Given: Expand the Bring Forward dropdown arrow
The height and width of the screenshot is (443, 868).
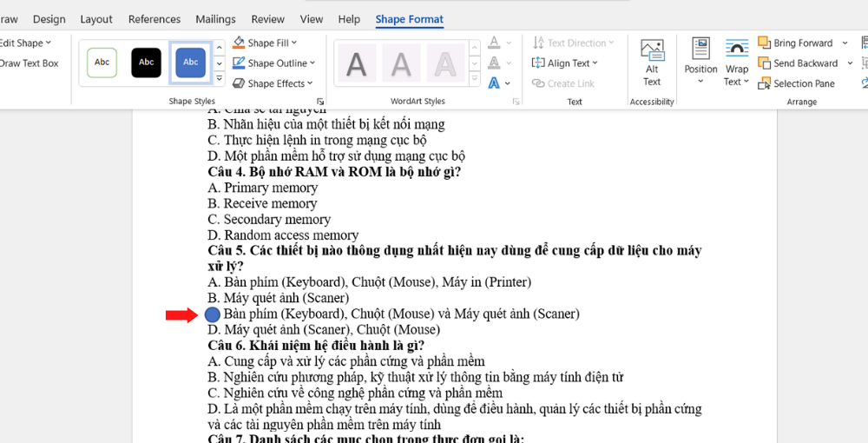Looking at the screenshot, I should [x=845, y=43].
